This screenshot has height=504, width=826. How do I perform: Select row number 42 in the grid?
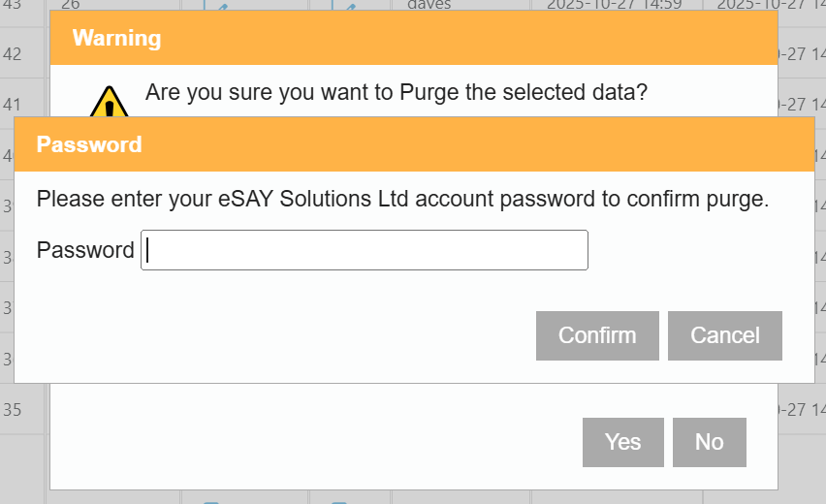13,54
